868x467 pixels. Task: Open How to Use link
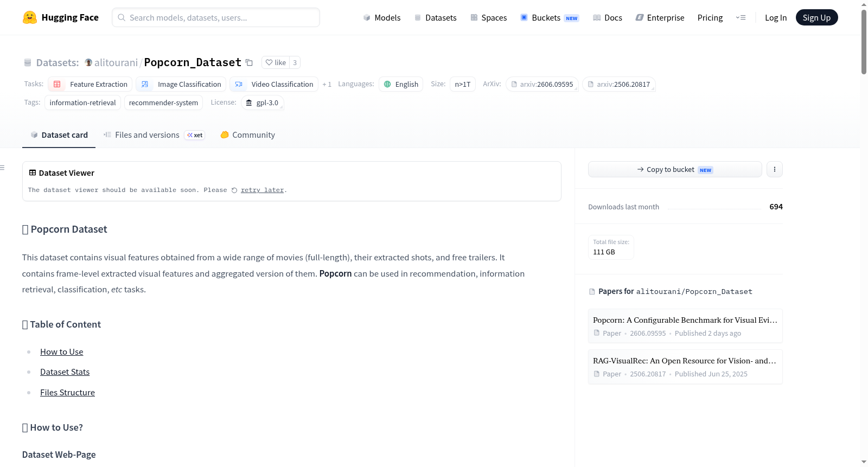[x=62, y=352]
